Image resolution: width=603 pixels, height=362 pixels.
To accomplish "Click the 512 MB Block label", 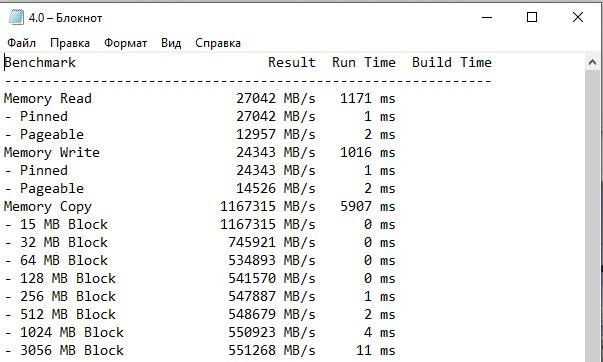I will pos(68,315).
